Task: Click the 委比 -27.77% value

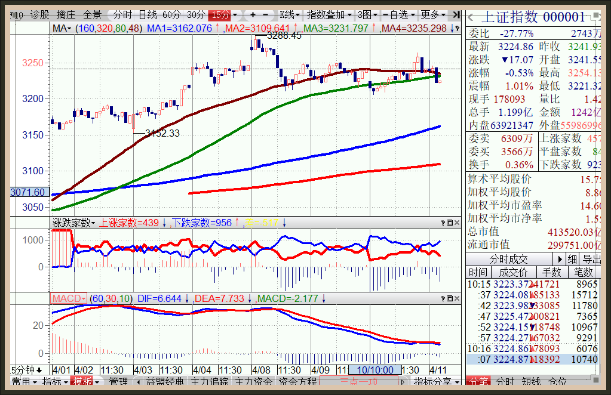Action: [517, 34]
